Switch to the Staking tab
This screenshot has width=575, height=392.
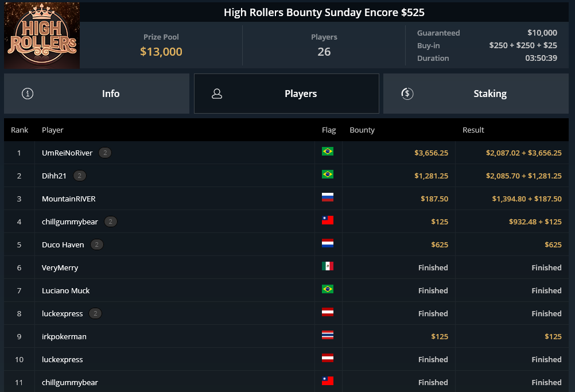(x=476, y=94)
